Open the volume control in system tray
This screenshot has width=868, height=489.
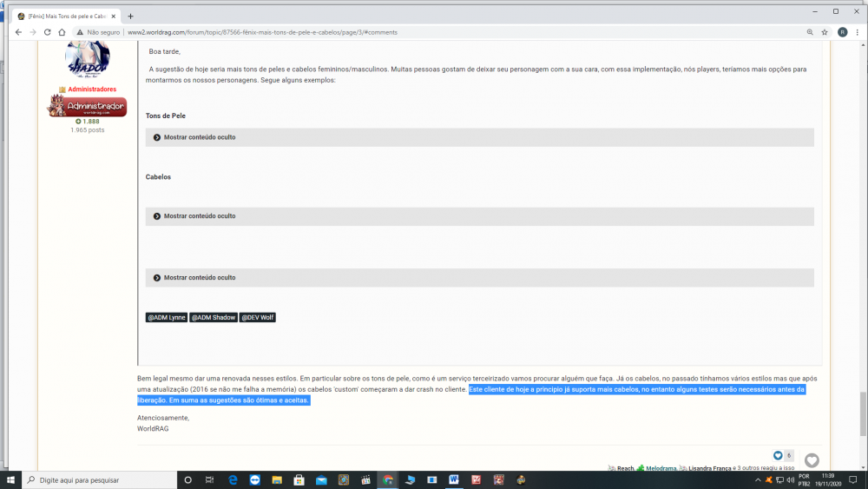(791, 479)
